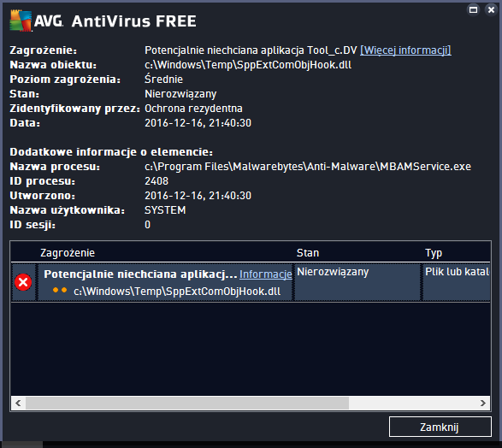Click the orange severity dots indicator

[x=60, y=290]
